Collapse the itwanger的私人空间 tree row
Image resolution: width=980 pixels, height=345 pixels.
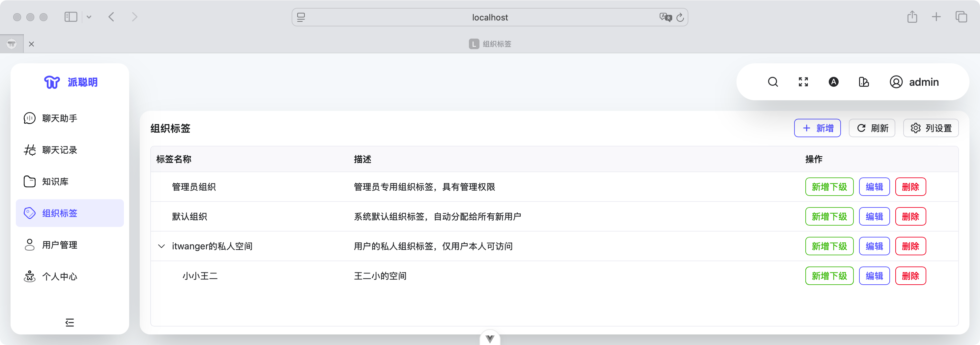(x=161, y=246)
